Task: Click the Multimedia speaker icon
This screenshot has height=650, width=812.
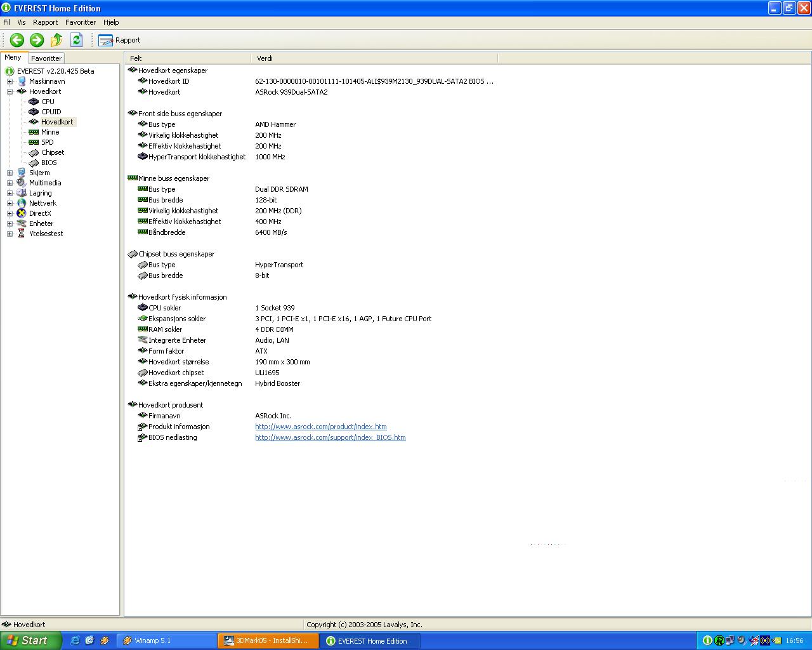Action: (22, 183)
